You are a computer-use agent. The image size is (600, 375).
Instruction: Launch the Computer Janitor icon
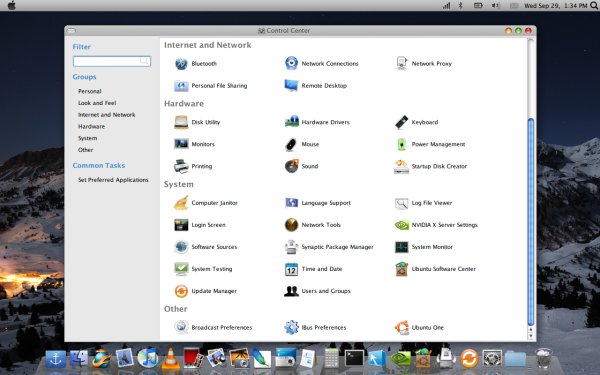tap(181, 203)
